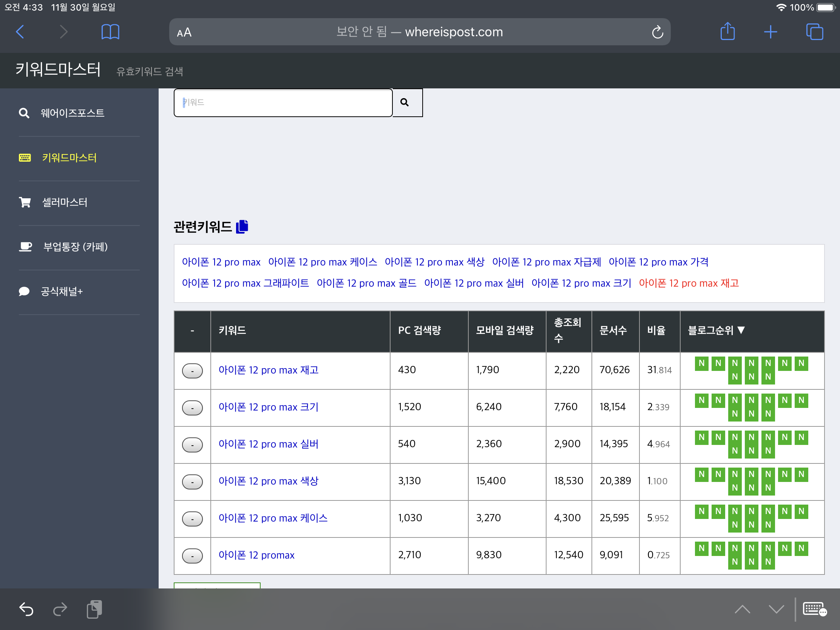
Task: Hide the keyboard with the keyboard icon
Action: point(814,609)
